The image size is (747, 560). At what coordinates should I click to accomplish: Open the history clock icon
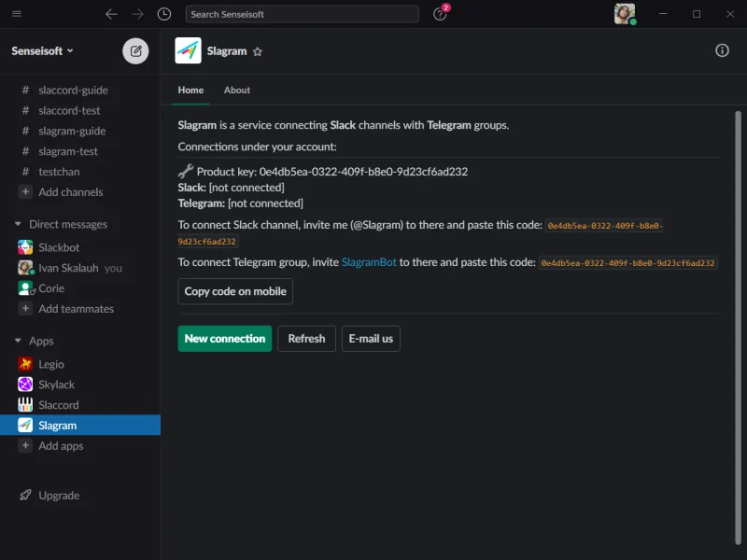(x=164, y=14)
